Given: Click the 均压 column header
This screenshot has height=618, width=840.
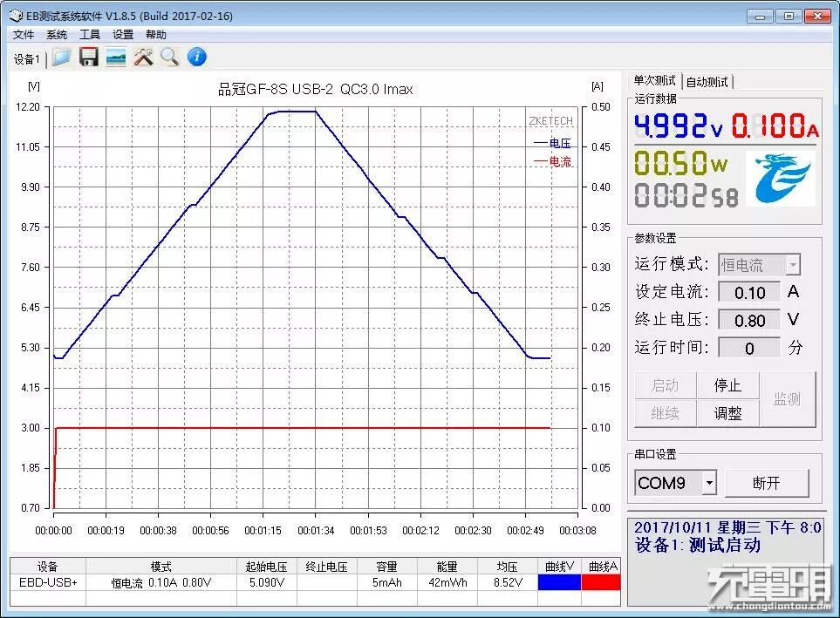Looking at the screenshot, I should click(508, 567).
